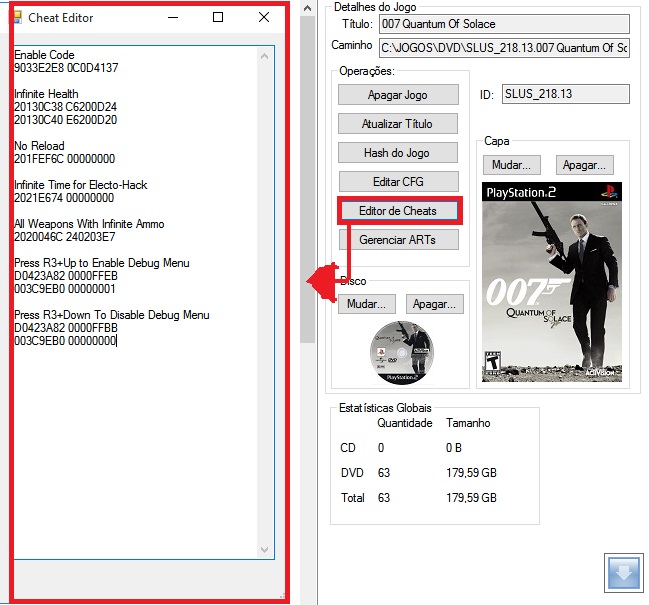This screenshot has height=605, width=649.
Task: Click the Cheat Editor window icon
Action: 16,17
